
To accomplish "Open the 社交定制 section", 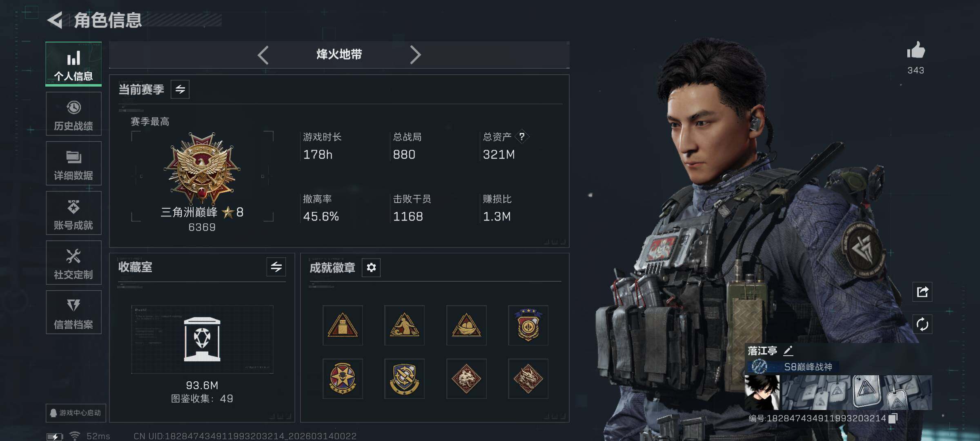I will pos(73,263).
